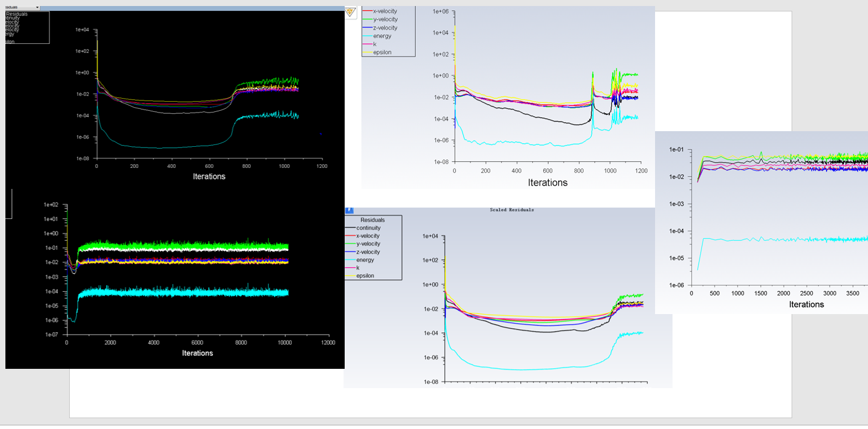The width and height of the screenshot is (868, 429).
Task: Click 'Residuals' heading in the Scaled Residuals legend
Action: pyautogui.click(x=372, y=220)
